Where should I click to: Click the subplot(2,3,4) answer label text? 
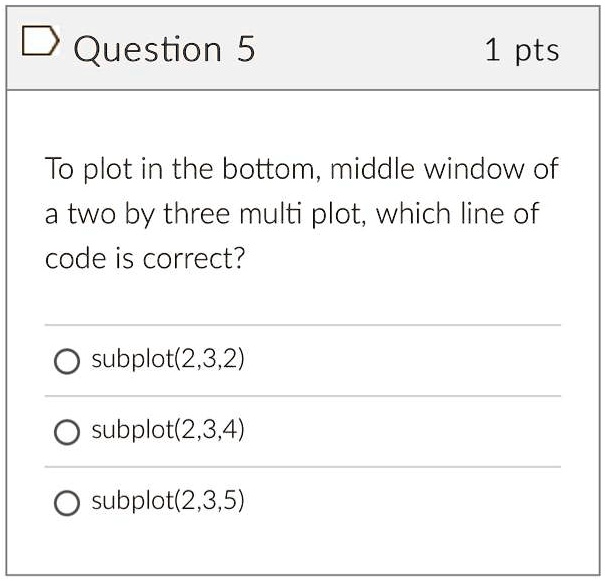point(168,430)
